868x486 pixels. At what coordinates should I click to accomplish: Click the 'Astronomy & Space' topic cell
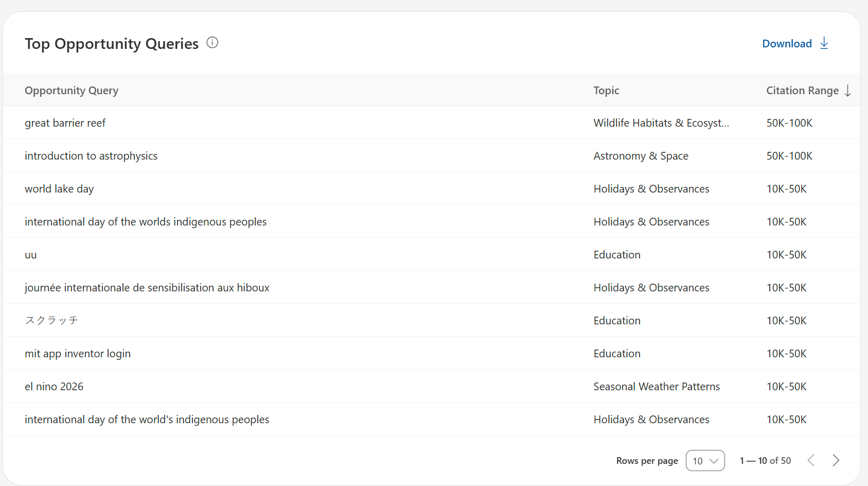click(x=641, y=156)
